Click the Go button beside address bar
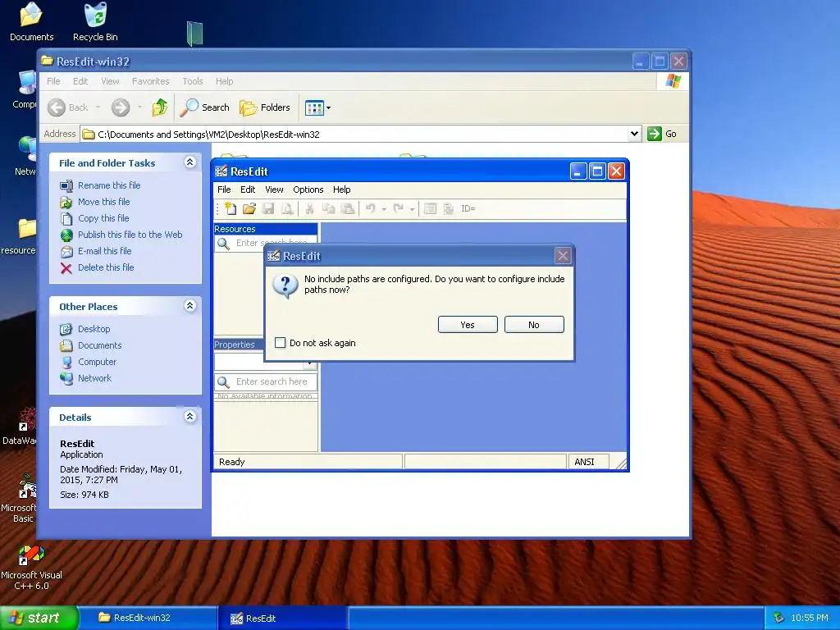 click(662, 134)
